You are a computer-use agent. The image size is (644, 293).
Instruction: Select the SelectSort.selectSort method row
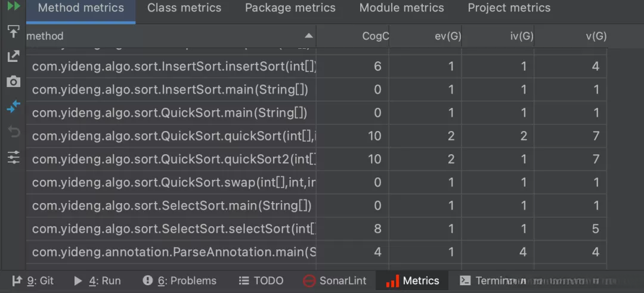tap(174, 229)
